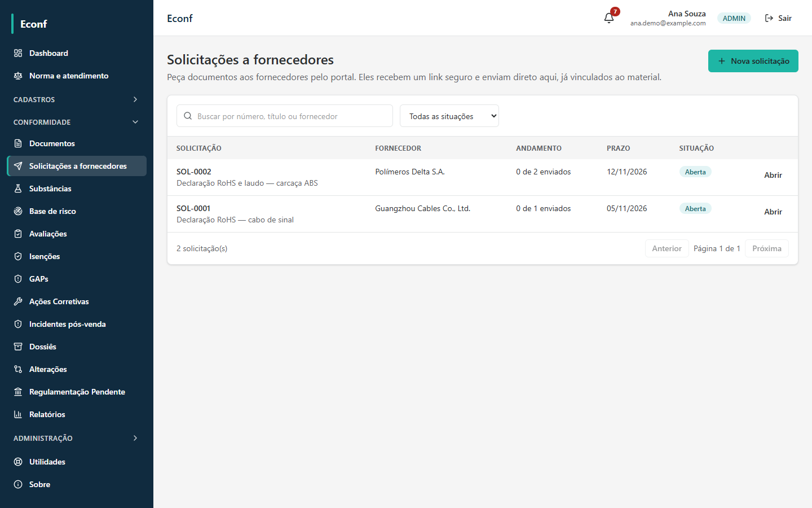The image size is (812, 508).
Task: Click the Avaliações clipboard icon
Action: pos(18,234)
